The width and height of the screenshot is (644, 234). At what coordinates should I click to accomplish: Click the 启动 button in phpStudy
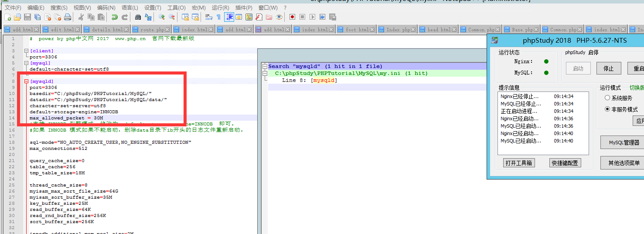coord(578,69)
